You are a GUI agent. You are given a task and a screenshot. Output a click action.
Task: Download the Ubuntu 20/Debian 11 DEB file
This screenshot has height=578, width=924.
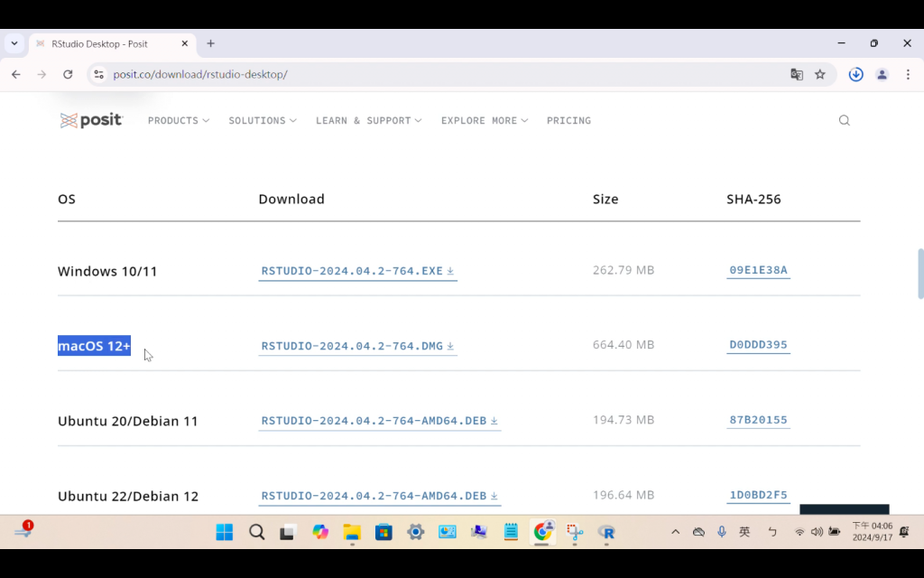pyautogui.click(x=380, y=421)
